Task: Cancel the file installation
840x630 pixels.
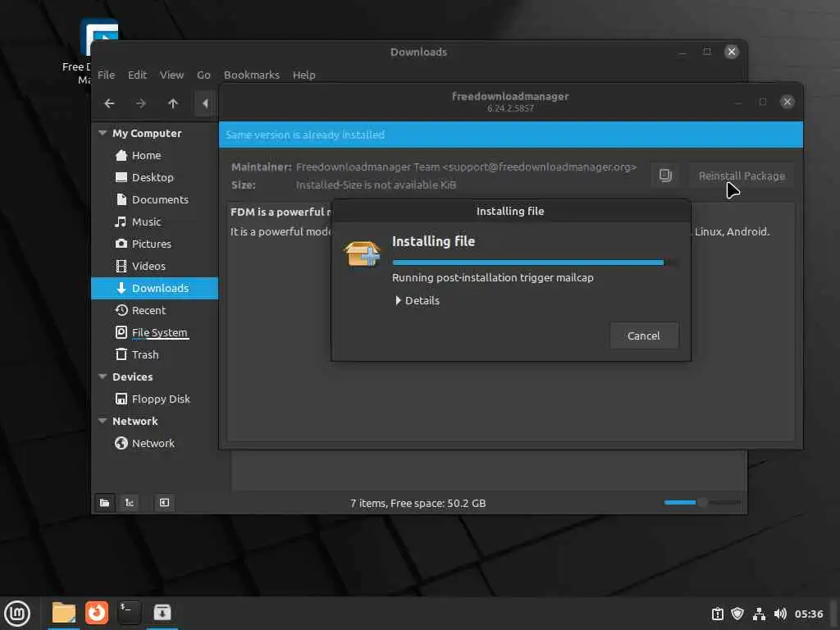Action: [644, 336]
